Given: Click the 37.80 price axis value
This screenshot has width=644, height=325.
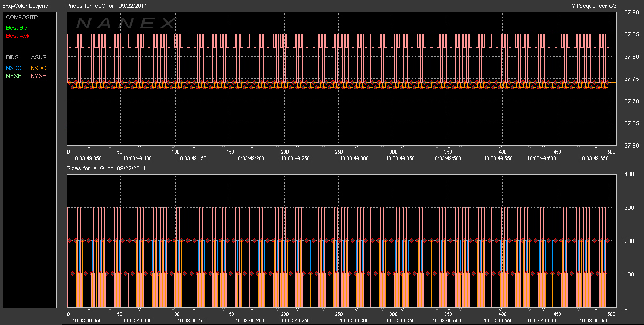Looking at the screenshot, I should tap(631, 57).
